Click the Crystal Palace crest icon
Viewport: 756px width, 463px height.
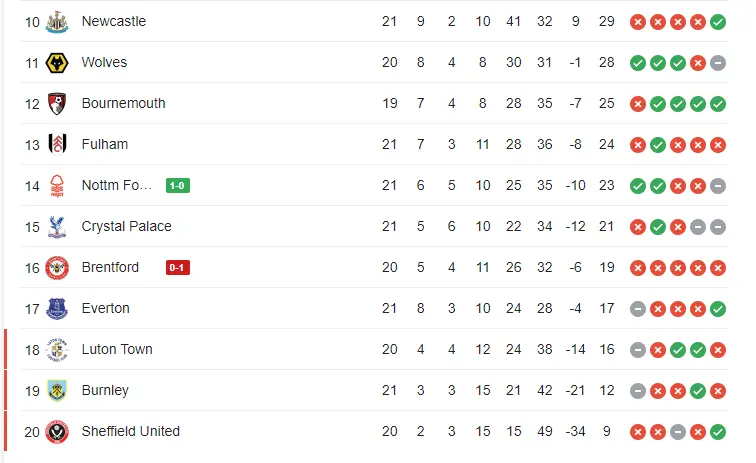point(56,226)
